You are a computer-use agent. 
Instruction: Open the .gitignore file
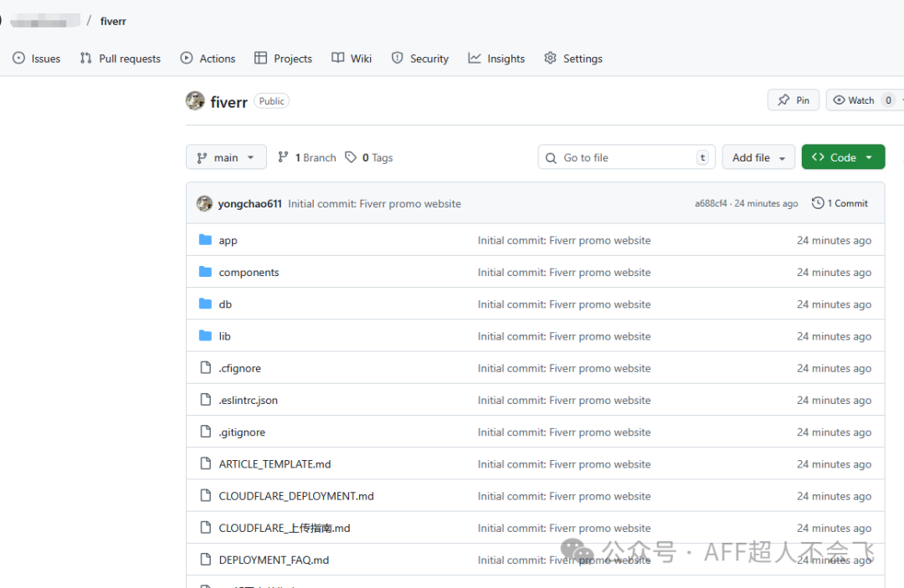coord(242,432)
